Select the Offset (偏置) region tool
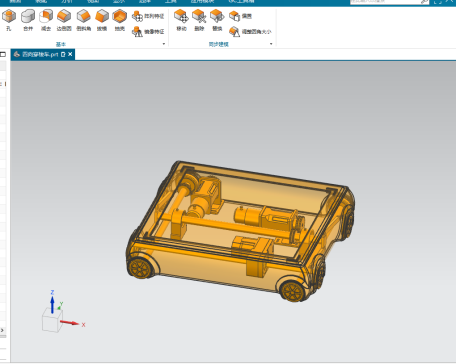The image size is (456, 364). pyautogui.click(x=240, y=16)
